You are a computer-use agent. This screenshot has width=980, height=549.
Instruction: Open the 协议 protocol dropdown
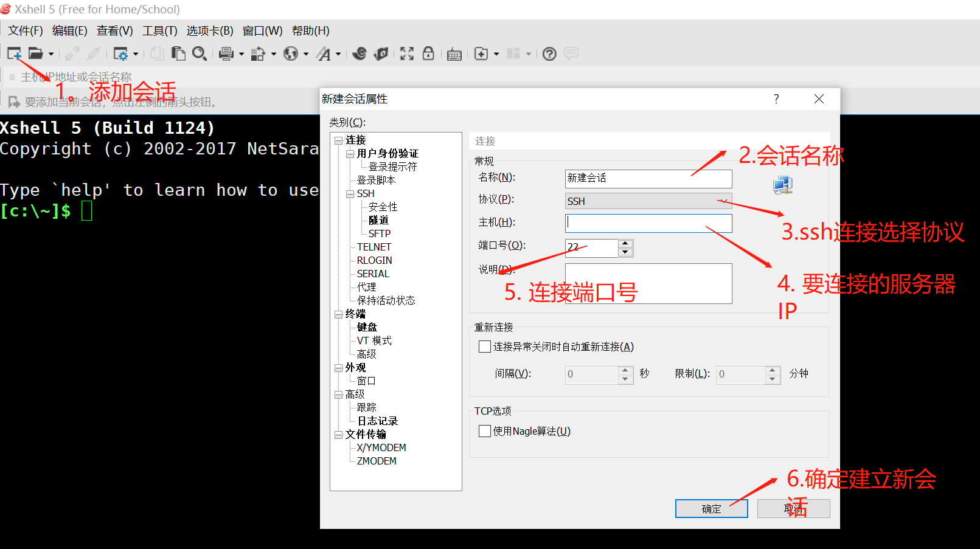click(x=725, y=201)
